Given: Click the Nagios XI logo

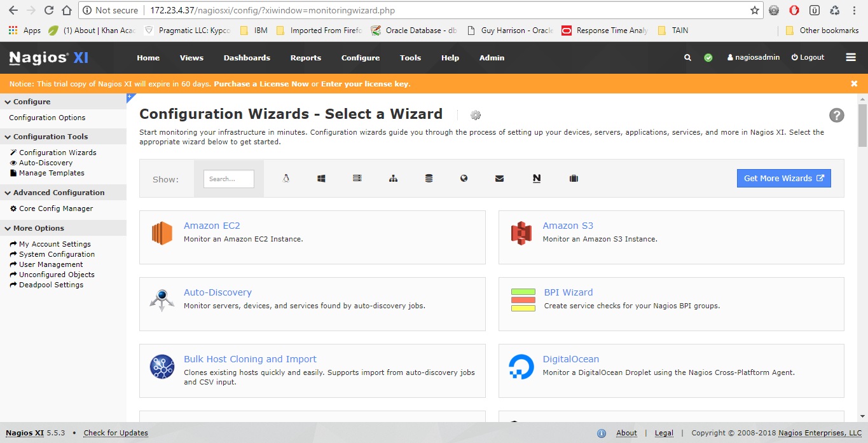Looking at the screenshot, I should 48,58.
